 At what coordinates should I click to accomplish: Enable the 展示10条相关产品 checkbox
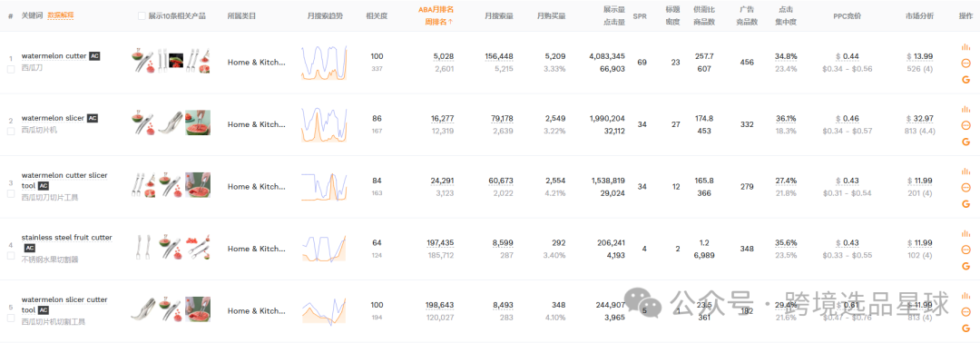point(142,15)
